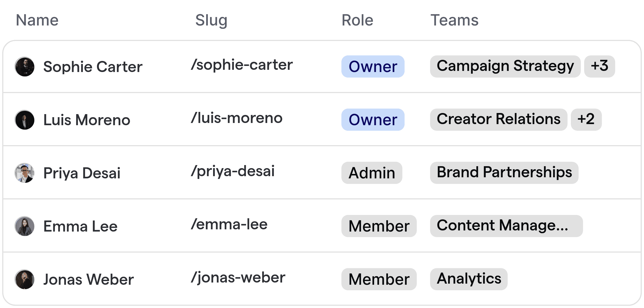The width and height of the screenshot is (644, 308).
Task: Click the Name column header
Action: click(x=37, y=20)
